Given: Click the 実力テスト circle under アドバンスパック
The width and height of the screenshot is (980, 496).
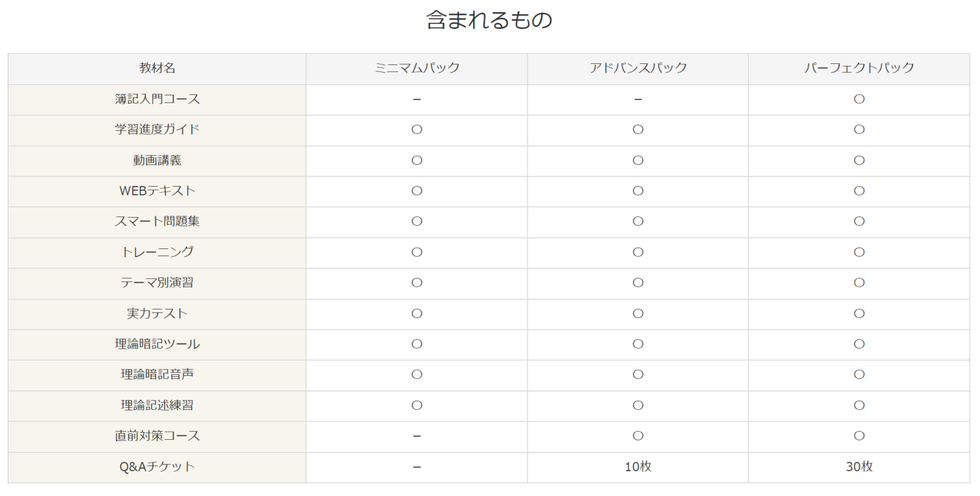Looking at the screenshot, I should [x=637, y=313].
